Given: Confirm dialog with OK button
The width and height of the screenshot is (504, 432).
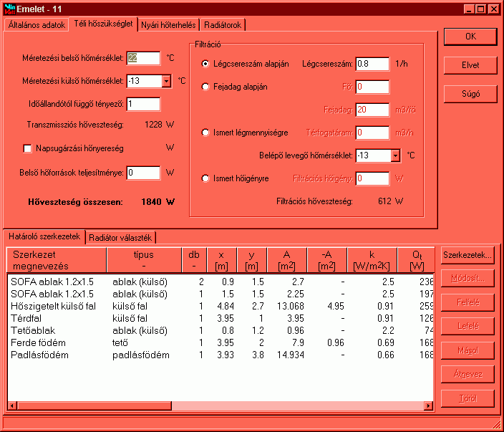Looking at the screenshot, I should pyautogui.click(x=470, y=37).
